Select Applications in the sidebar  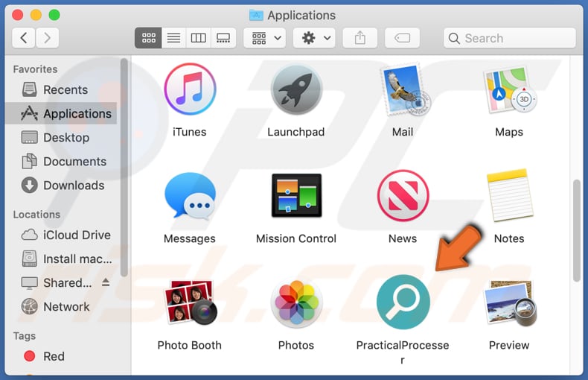pos(61,113)
